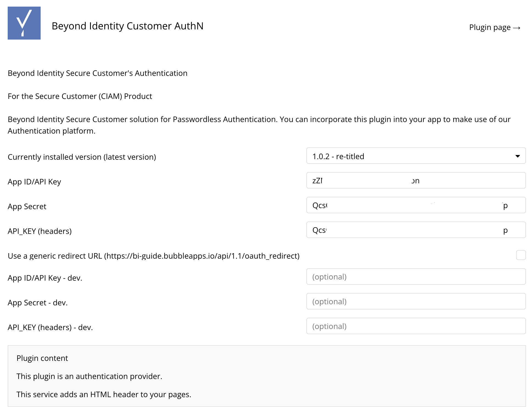Click 'Currently installed version (latest version)' label
The height and width of the screenshot is (415, 532).
(x=82, y=157)
